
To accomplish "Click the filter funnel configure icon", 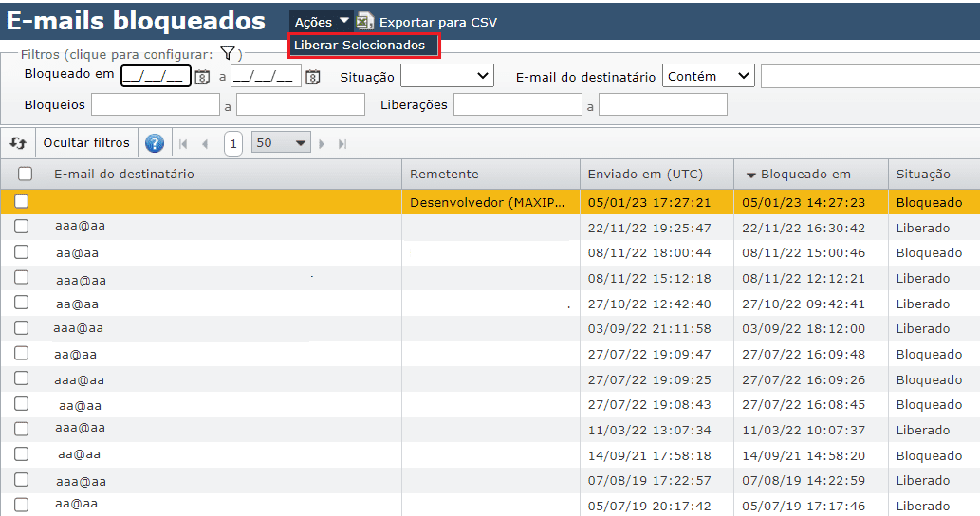I will [228, 54].
